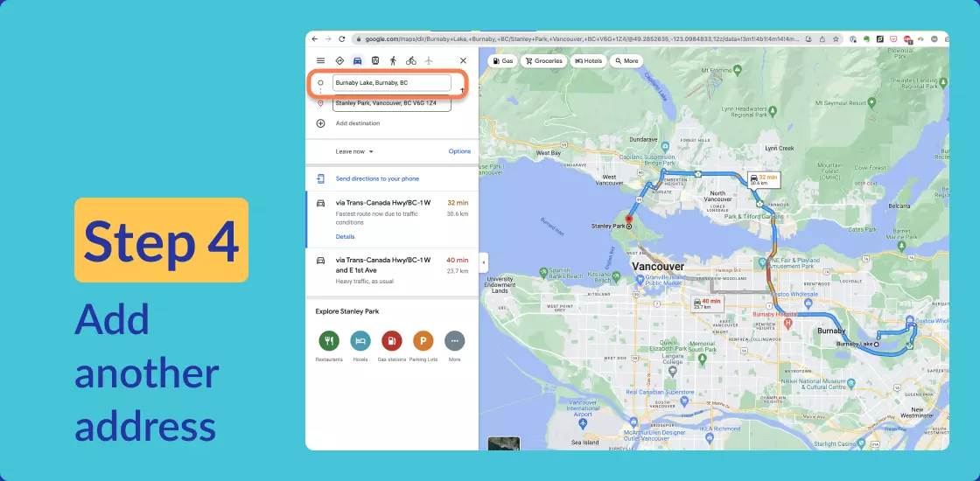Screen dimensions: 980x481
Task: Click the send-to-phone icon
Action: point(320,178)
